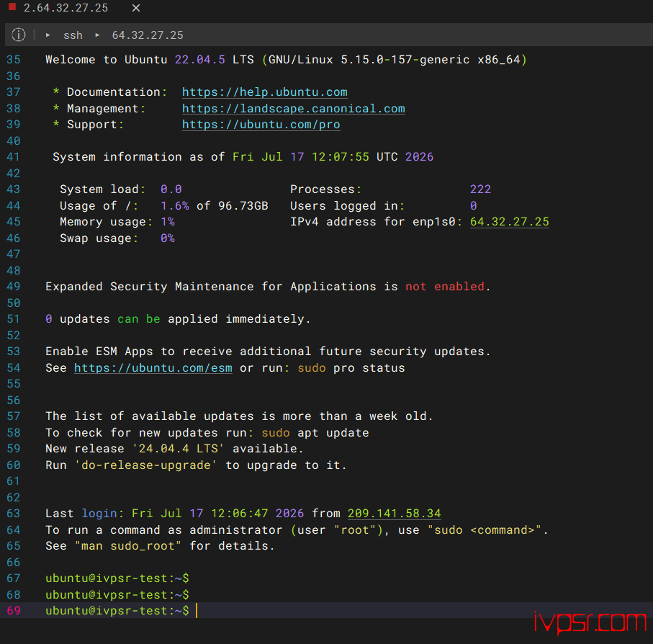Click the arrow before ssh breadcrumb
The height and width of the screenshot is (644, 653).
click(x=48, y=35)
